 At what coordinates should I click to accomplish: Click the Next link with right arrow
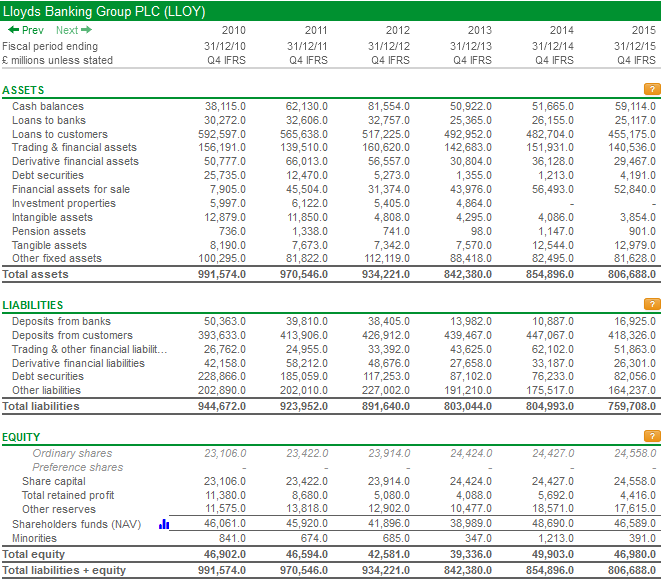click(x=74, y=30)
